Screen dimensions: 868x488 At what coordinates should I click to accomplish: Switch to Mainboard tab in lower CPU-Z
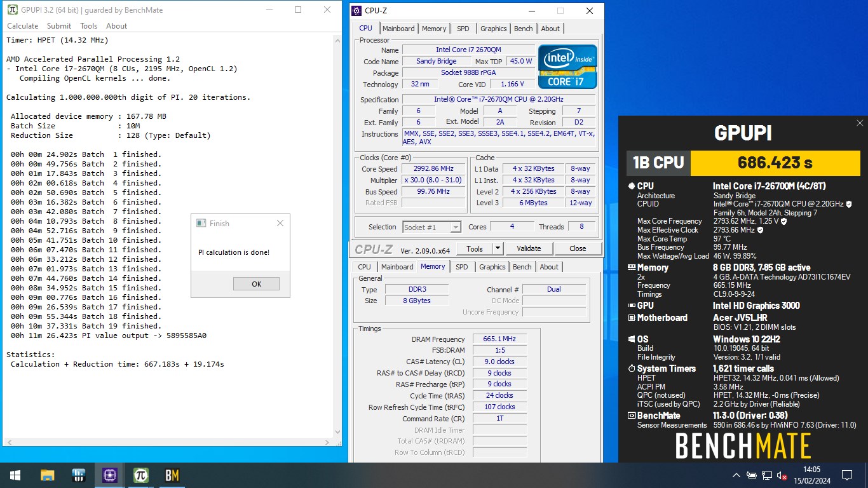coord(397,267)
